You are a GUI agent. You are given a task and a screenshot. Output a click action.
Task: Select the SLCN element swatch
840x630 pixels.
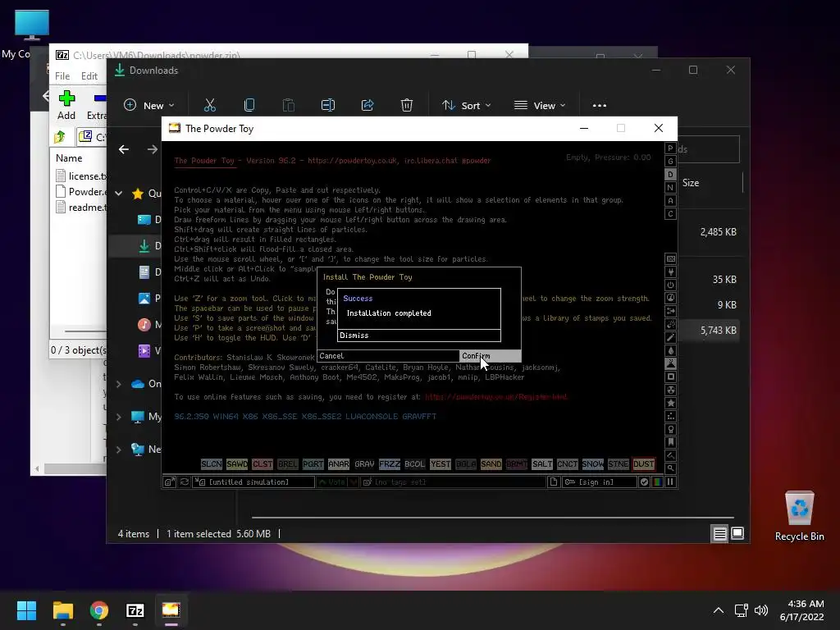(212, 464)
